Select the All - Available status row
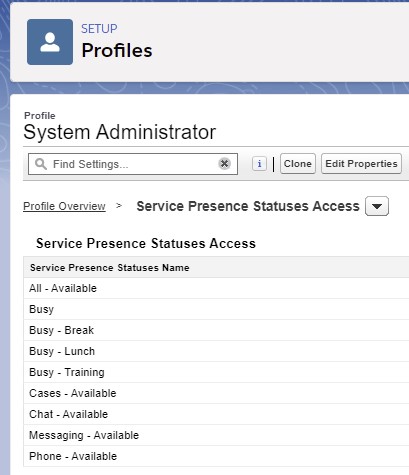The image size is (409, 475). pyautogui.click(x=216, y=288)
